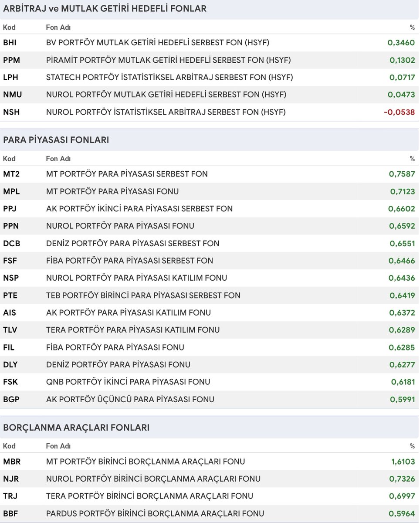Click the PPJ fund code

pyautogui.click(x=10, y=209)
